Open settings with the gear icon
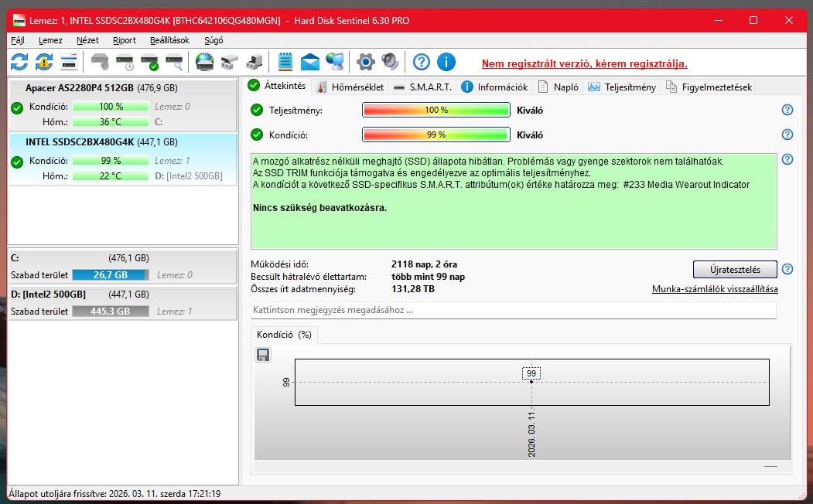 click(366, 62)
